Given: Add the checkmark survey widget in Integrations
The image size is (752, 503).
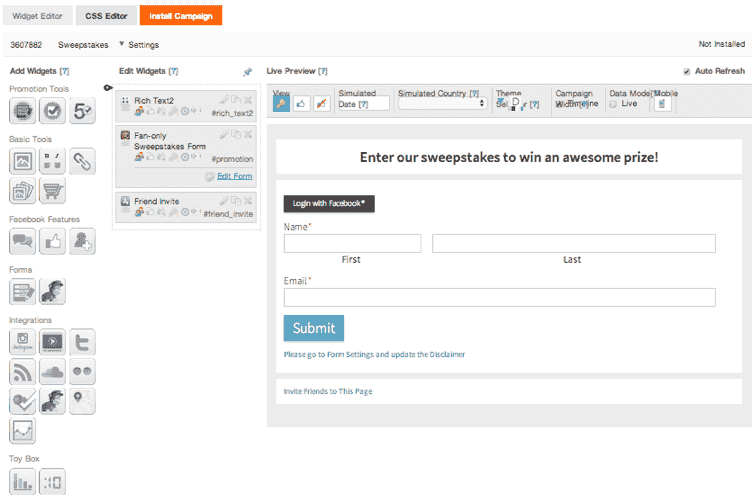Looking at the screenshot, I should pyautogui.click(x=22, y=401).
